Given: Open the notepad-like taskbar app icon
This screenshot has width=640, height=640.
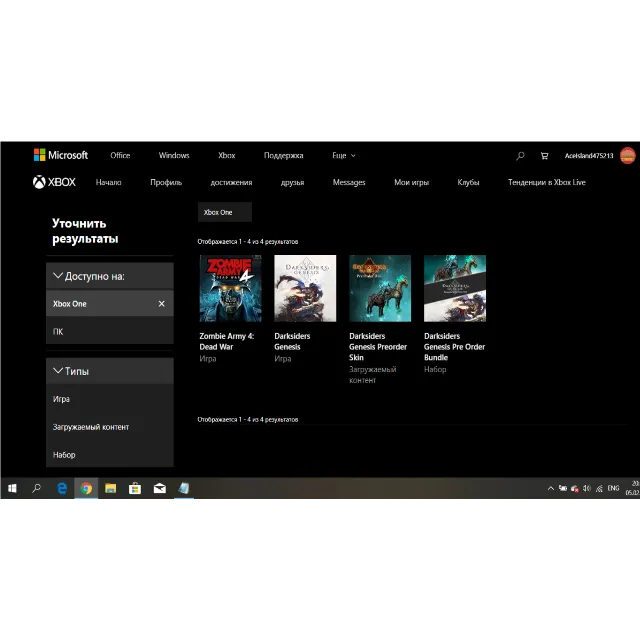Looking at the screenshot, I should (184, 488).
